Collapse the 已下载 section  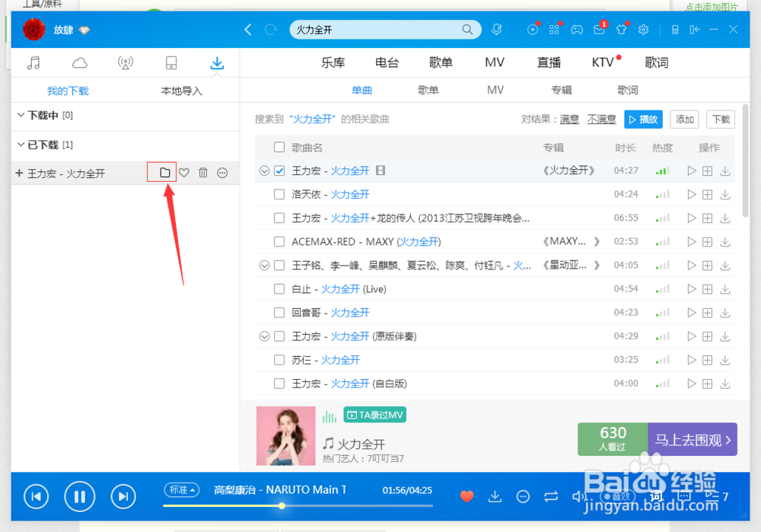pyautogui.click(x=21, y=145)
